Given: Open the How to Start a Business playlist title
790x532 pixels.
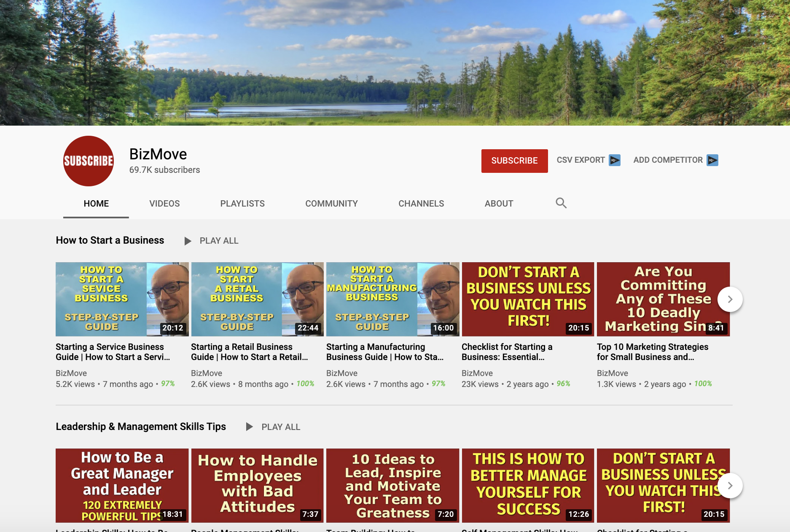Looking at the screenshot, I should click(110, 240).
